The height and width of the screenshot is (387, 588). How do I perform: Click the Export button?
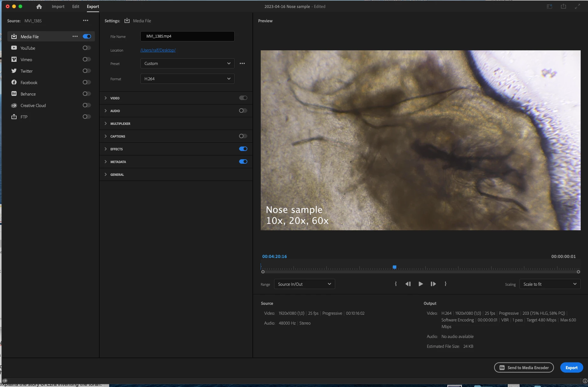point(572,368)
